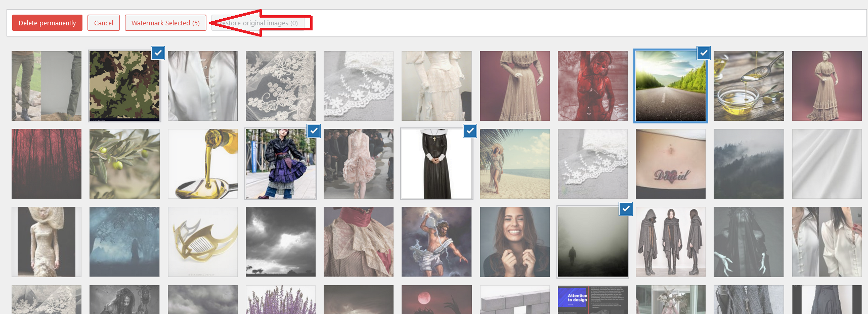Choose the black-and-white storm clouds photo
The width and height of the screenshot is (868, 314).
281,242
